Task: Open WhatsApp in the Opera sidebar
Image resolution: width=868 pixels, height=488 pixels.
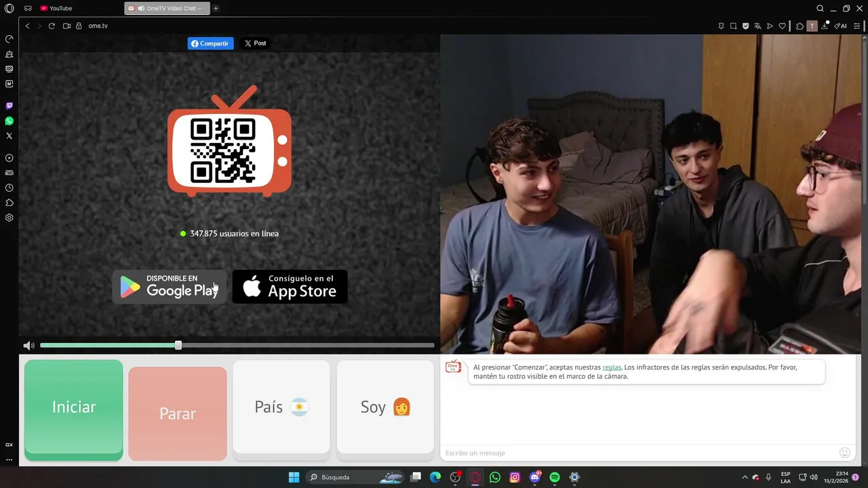Action: pos(9,121)
